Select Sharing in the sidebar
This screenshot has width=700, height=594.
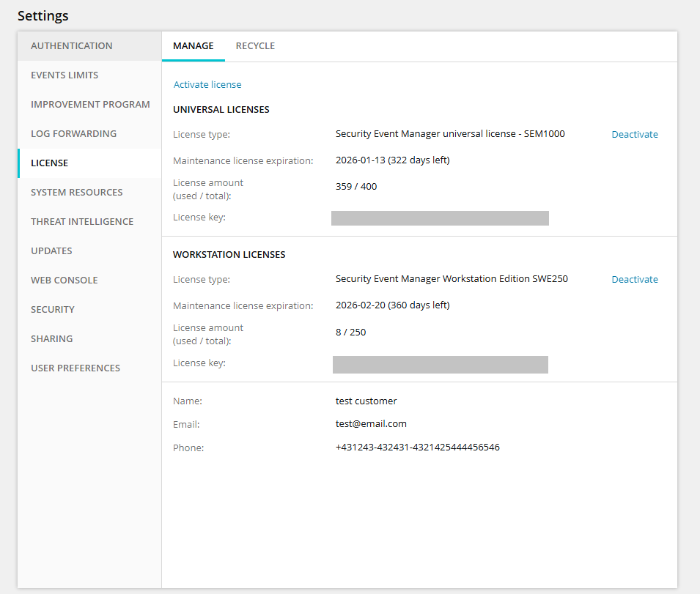(x=51, y=338)
